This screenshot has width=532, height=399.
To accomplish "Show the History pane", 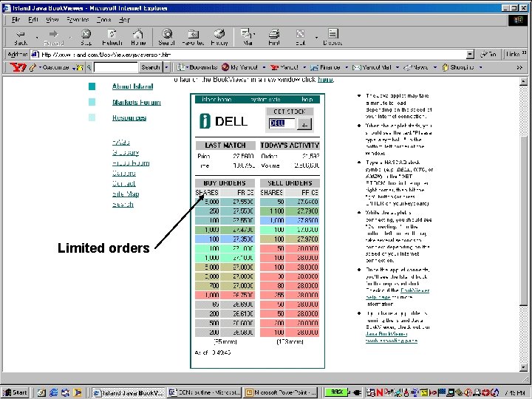I will pos(219,37).
